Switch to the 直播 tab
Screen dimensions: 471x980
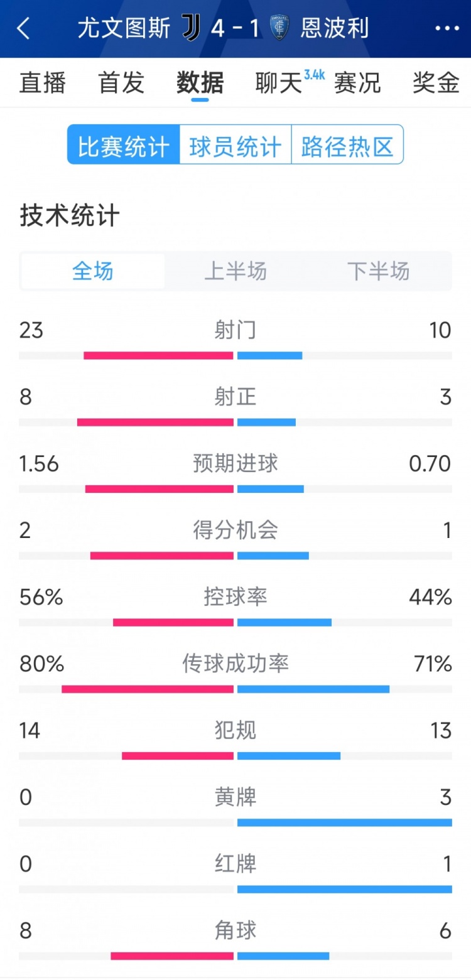(43, 82)
